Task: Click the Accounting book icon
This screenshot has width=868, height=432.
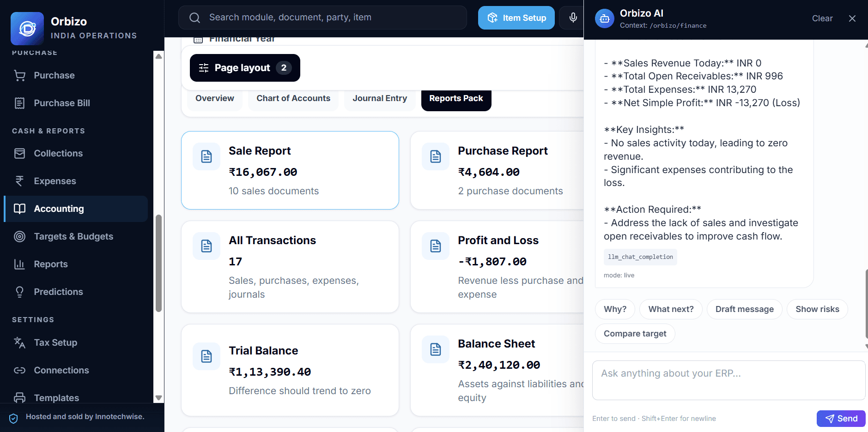Action: point(19,209)
